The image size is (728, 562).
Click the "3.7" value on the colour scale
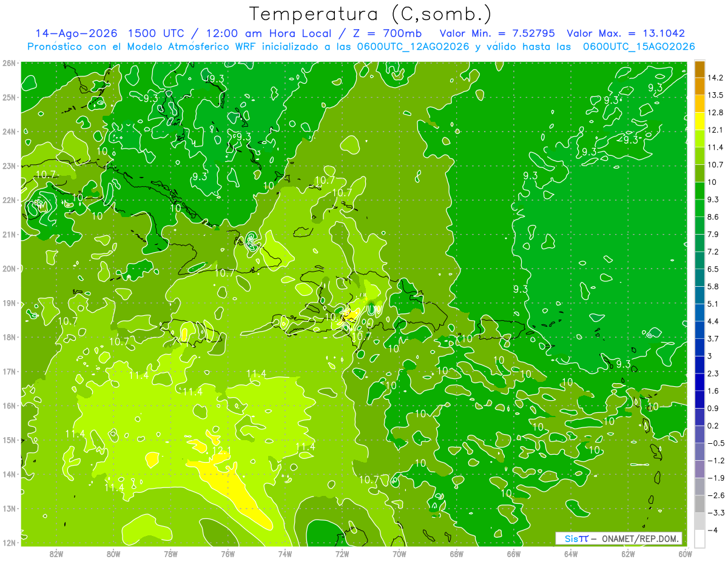coord(713,338)
